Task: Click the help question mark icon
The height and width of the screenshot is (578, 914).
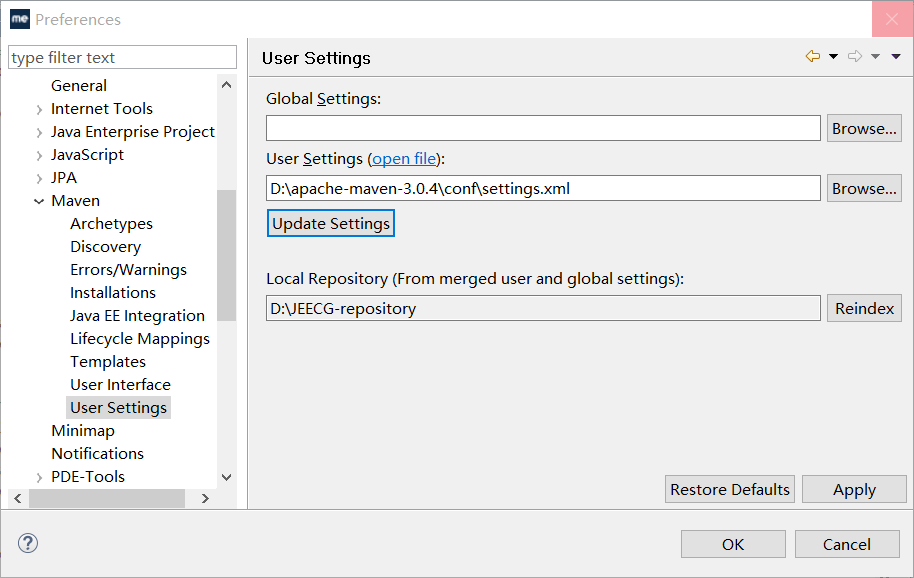Action: pos(28,543)
